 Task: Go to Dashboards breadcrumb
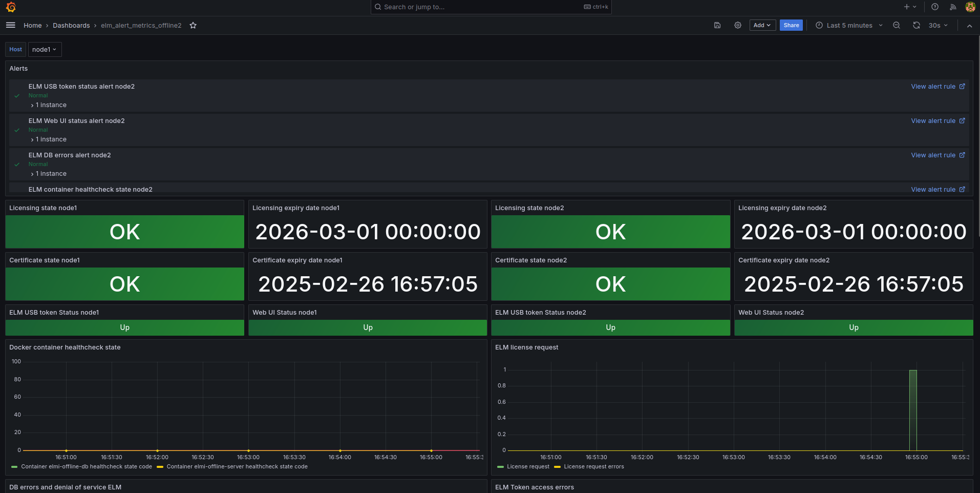coord(71,26)
